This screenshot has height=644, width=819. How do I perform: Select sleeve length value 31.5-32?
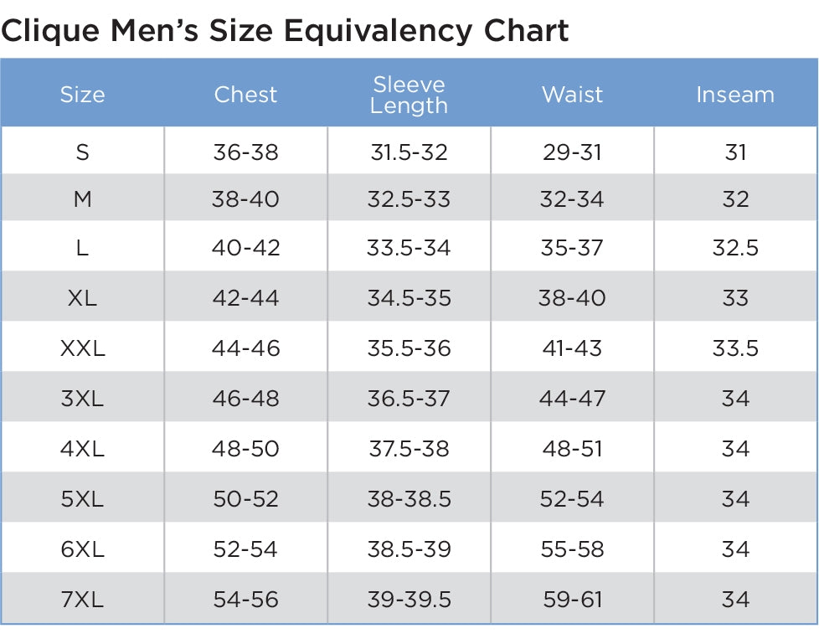click(x=409, y=152)
